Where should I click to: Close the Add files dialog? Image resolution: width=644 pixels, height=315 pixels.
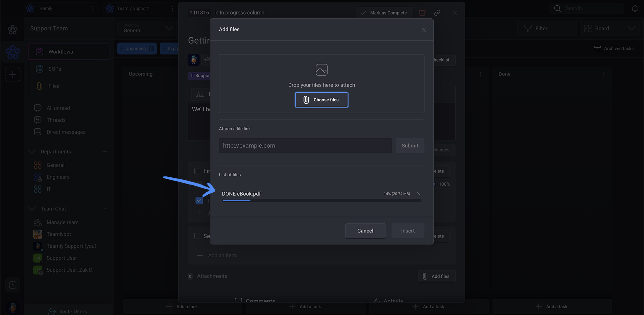pos(424,30)
